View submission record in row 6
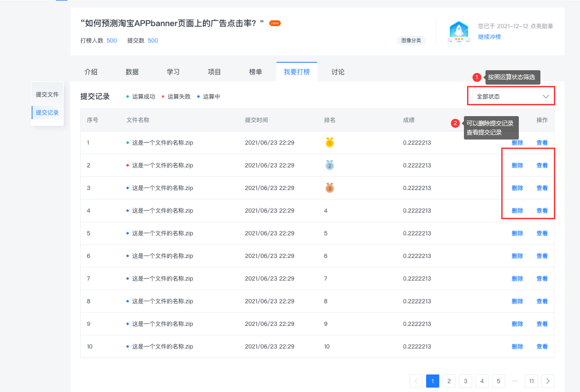Screen dimensions: 580x392 (x=542, y=256)
